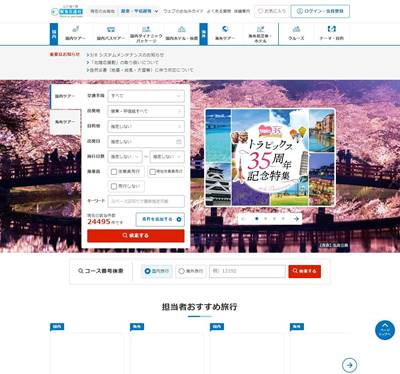The height and width of the screenshot is (374, 400).
Task: Click the red search button in tour form
Action: coord(136,236)
